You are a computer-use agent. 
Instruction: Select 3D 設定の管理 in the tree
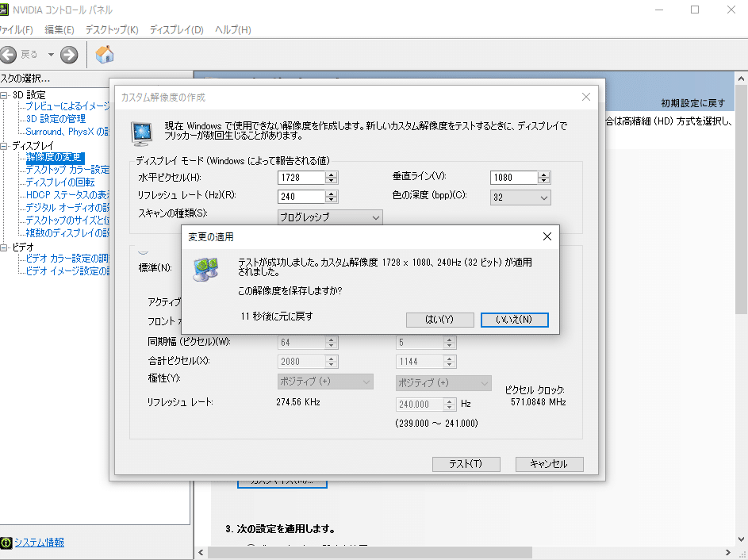[x=56, y=119]
